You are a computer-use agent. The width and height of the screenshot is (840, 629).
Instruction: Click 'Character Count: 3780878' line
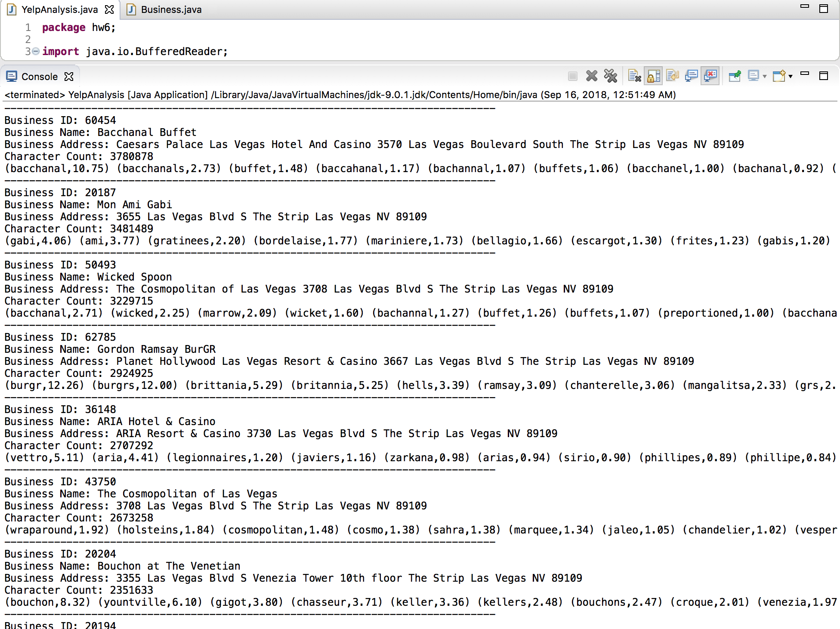point(79,156)
